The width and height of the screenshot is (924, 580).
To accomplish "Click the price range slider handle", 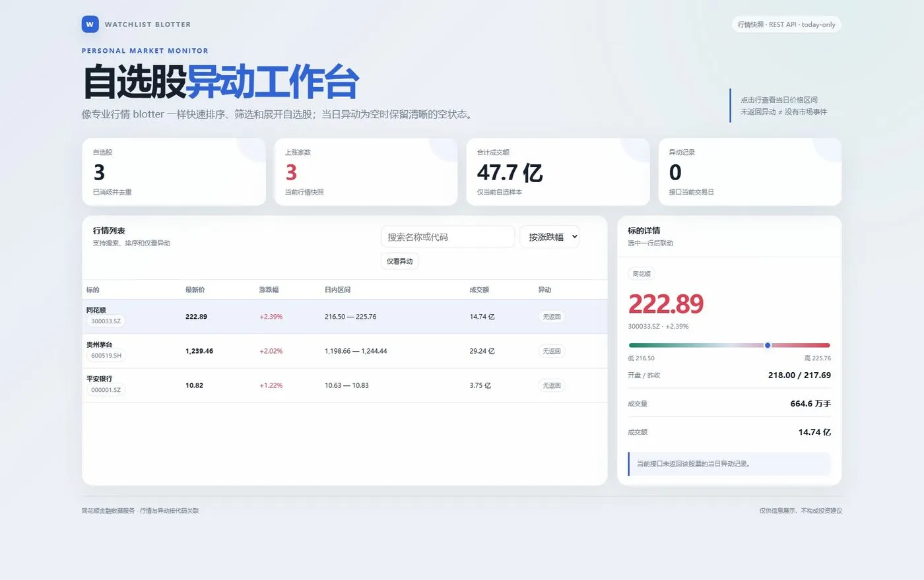I will coord(768,345).
